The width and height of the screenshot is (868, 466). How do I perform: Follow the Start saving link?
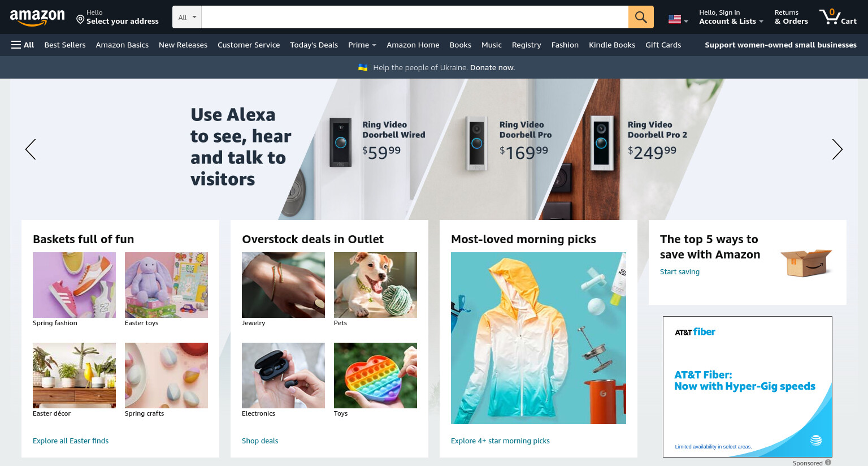point(680,271)
